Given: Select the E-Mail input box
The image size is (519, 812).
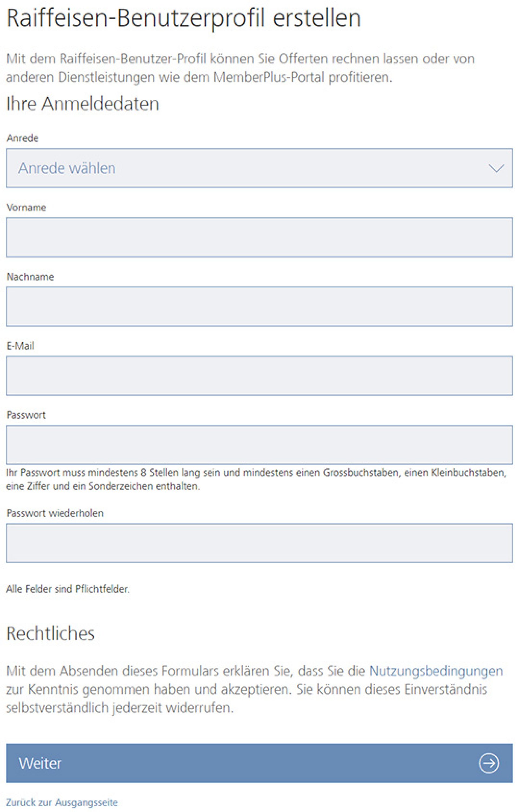Looking at the screenshot, I should point(259,375).
